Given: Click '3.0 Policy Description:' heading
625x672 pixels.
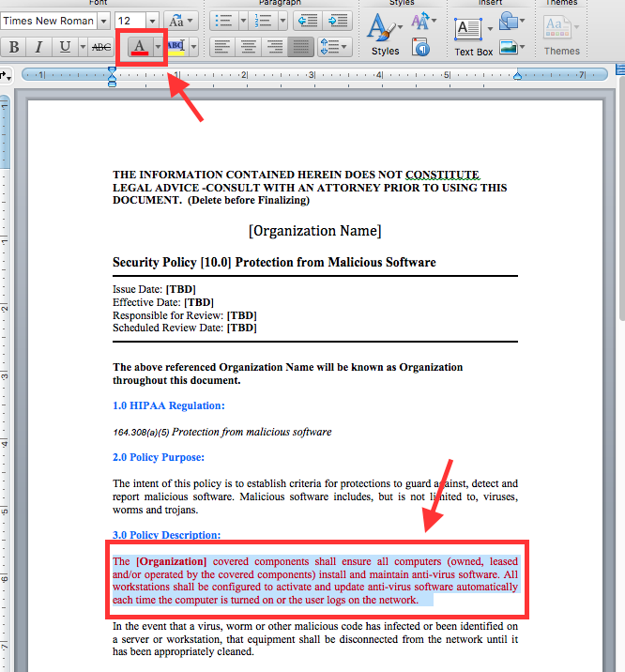Looking at the screenshot, I should [167, 534].
